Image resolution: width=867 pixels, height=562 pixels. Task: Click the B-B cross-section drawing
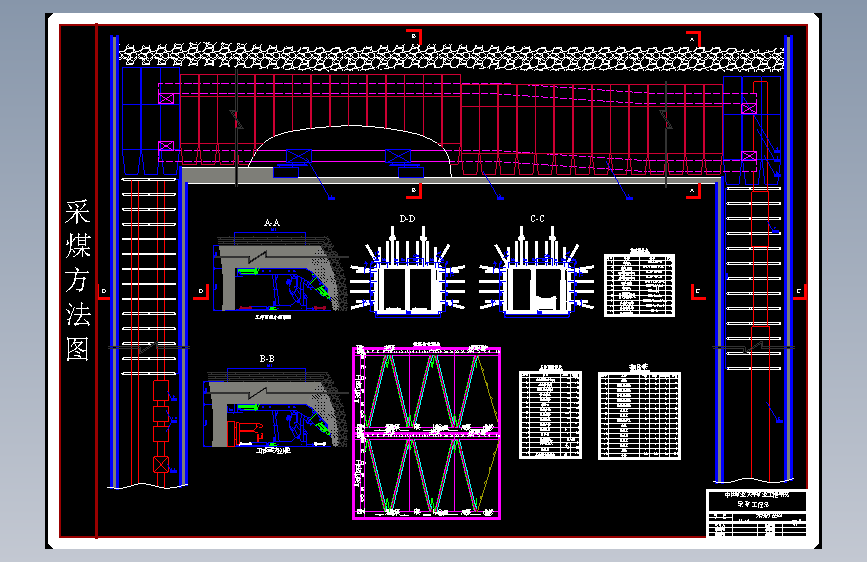coord(276,410)
